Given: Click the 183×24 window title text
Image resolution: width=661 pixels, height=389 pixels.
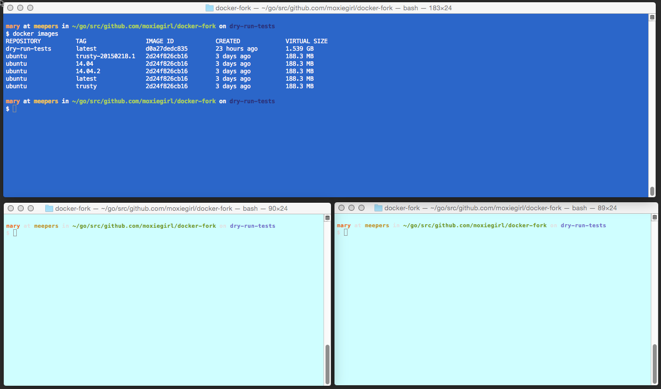Looking at the screenshot, I should click(440, 8).
